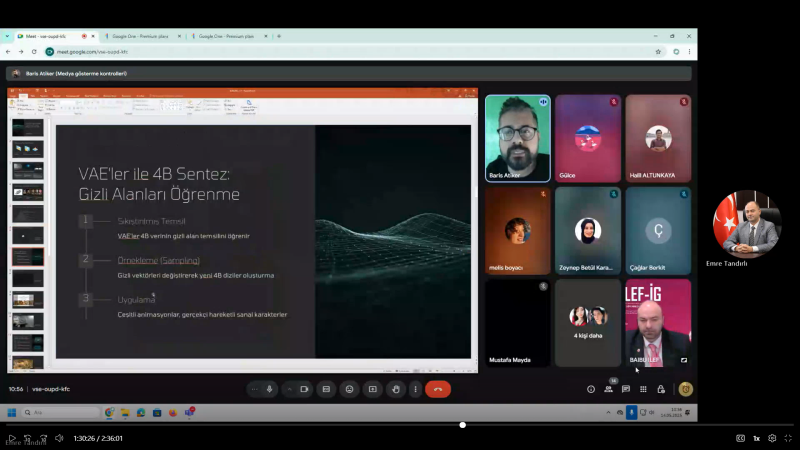Open Meet more options three dots
The image size is (800, 450).
point(415,389)
